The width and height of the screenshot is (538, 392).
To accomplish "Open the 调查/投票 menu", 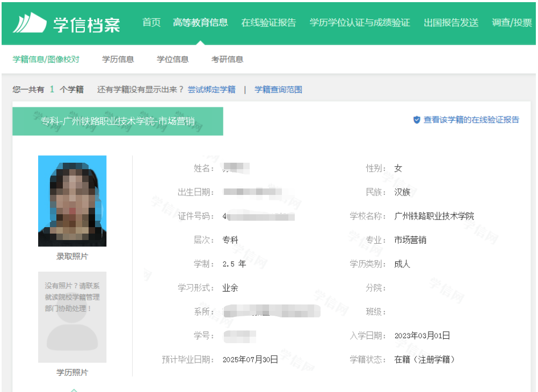I will [x=512, y=23].
